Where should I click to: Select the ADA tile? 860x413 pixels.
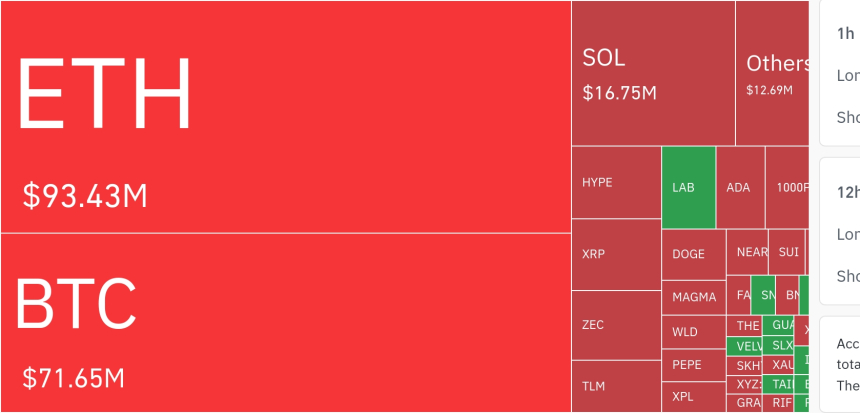(x=740, y=187)
